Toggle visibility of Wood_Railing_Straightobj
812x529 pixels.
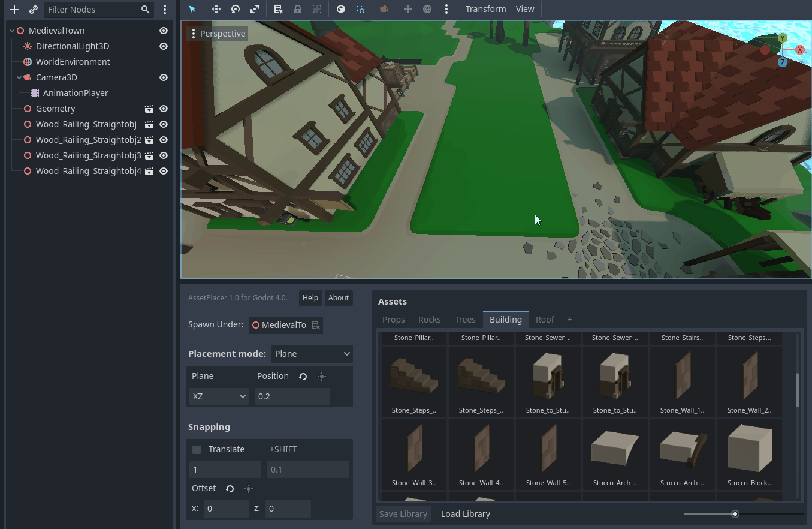pyautogui.click(x=164, y=124)
